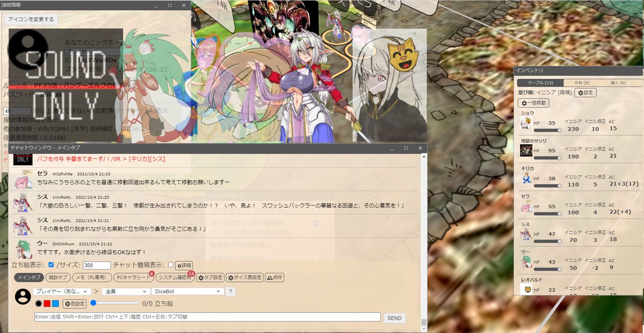The width and height of the screenshot is (644, 333).
Task: Click シス's avatar on the 21:20 chat message
Action: (23, 202)
